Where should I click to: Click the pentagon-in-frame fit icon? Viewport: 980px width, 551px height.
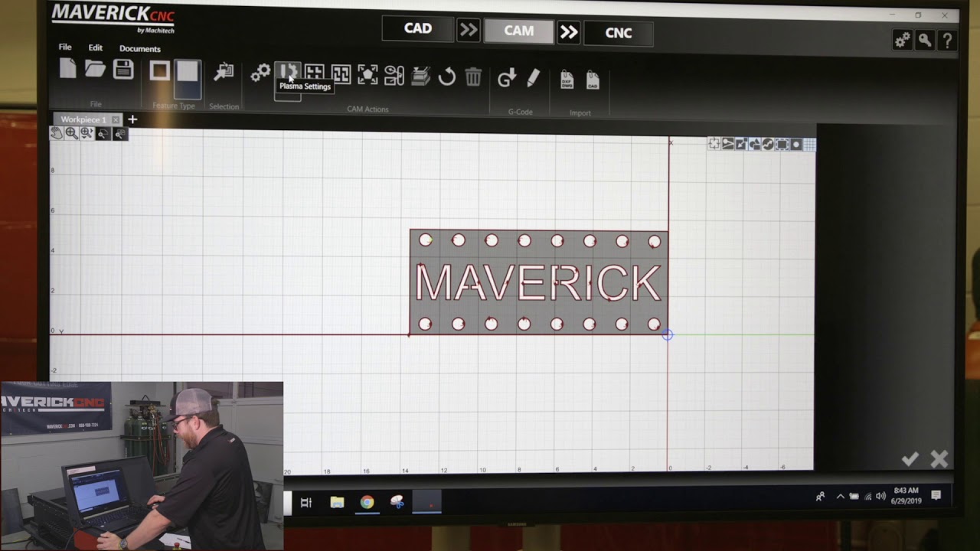pos(367,75)
